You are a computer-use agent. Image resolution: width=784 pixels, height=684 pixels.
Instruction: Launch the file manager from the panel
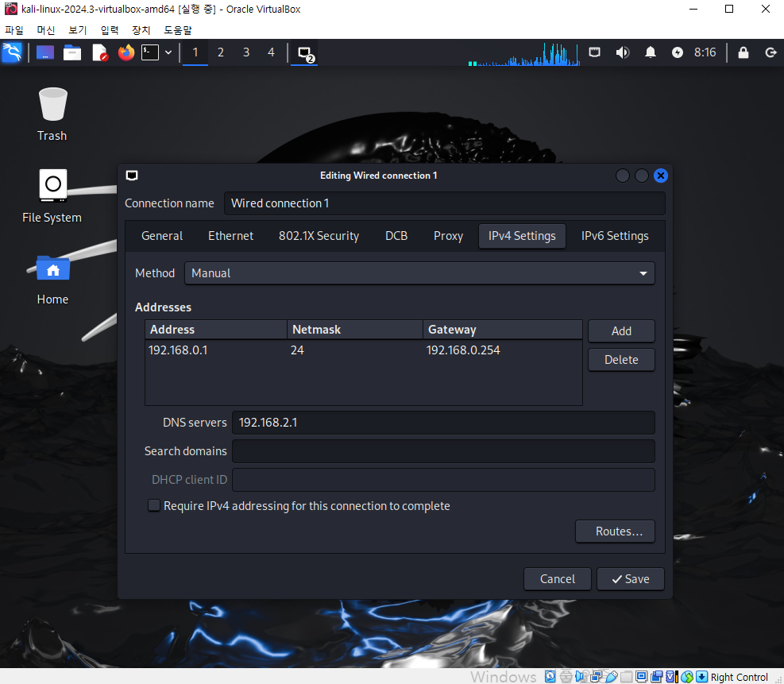pyautogui.click(x=72, y=52)
